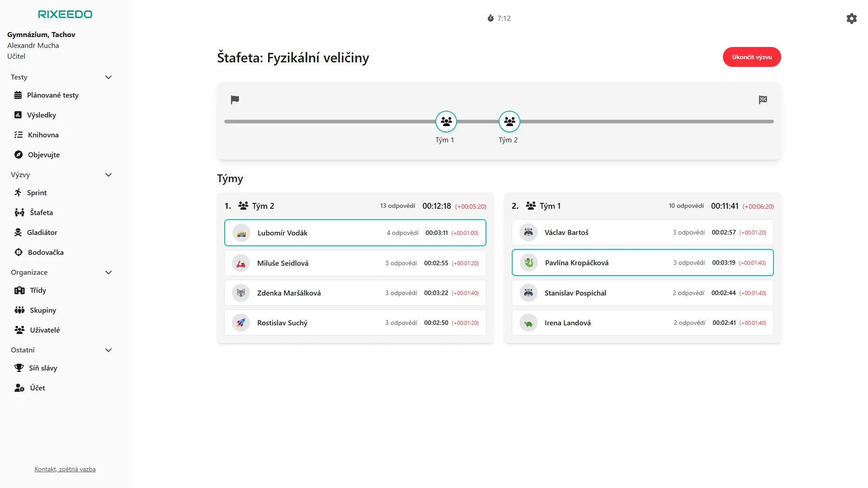Collapse the Organizace section
Viewport: 868px width, 488px height.
click(x=108, y=272)
